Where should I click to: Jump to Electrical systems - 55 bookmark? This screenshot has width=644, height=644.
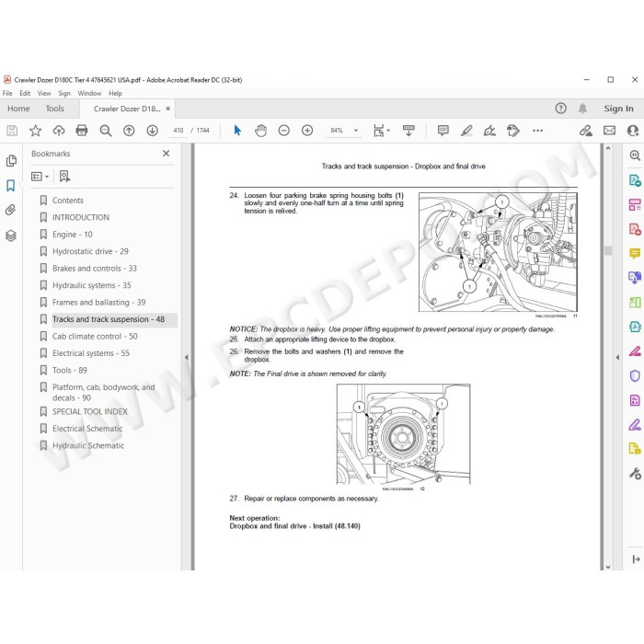click(x=91, y=353)
